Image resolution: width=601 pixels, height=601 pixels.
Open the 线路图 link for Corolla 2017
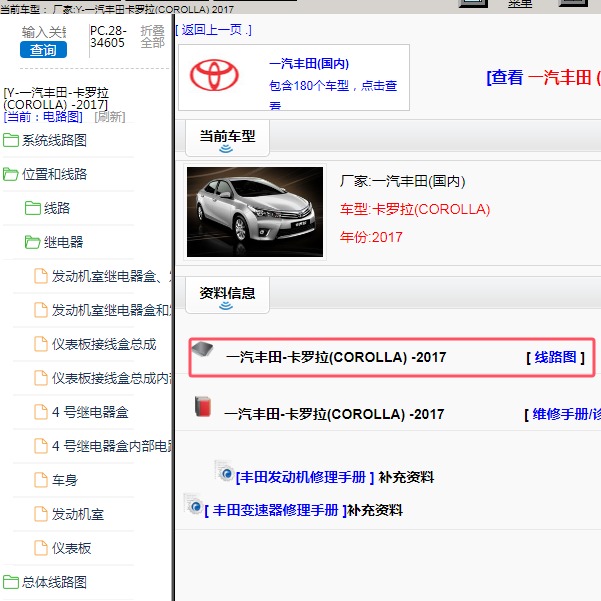[555, 357]
